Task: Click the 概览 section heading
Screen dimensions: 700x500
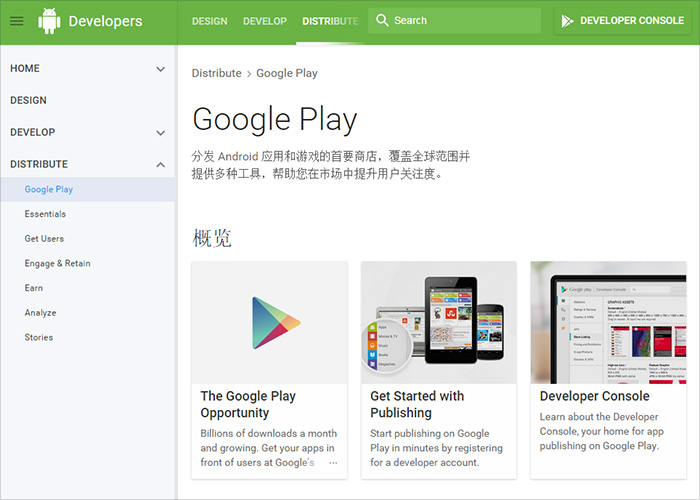Action: click(212, 238)
